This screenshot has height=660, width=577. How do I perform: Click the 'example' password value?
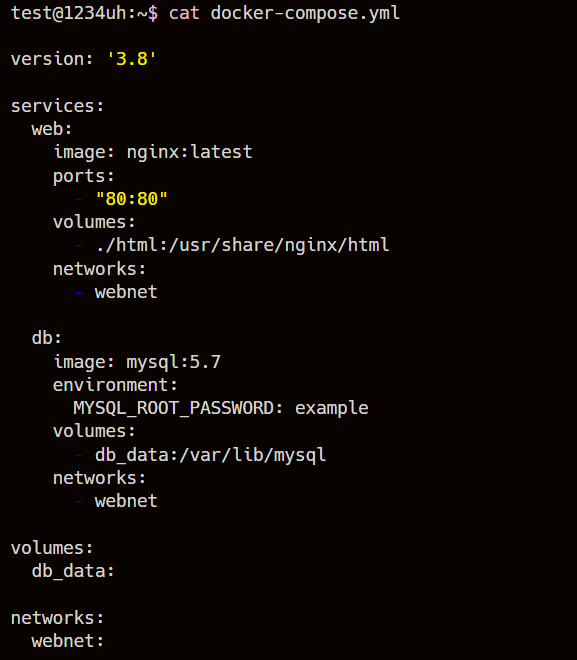331,409
